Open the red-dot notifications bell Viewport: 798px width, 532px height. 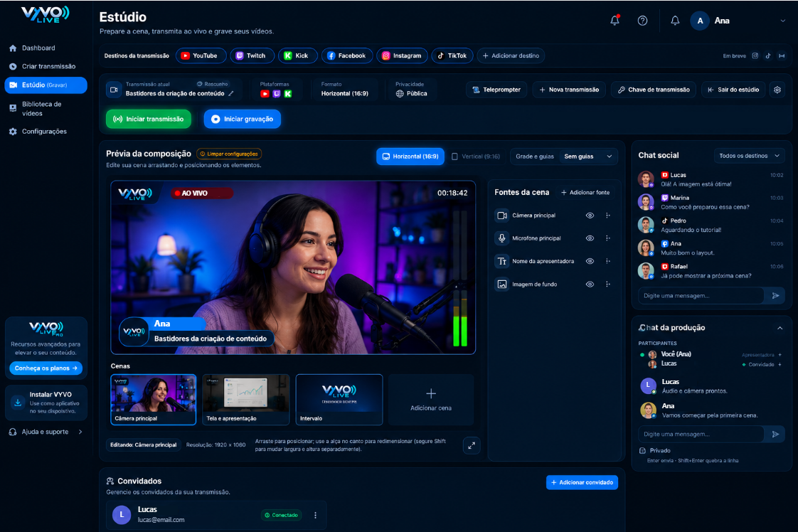point(615,21)
